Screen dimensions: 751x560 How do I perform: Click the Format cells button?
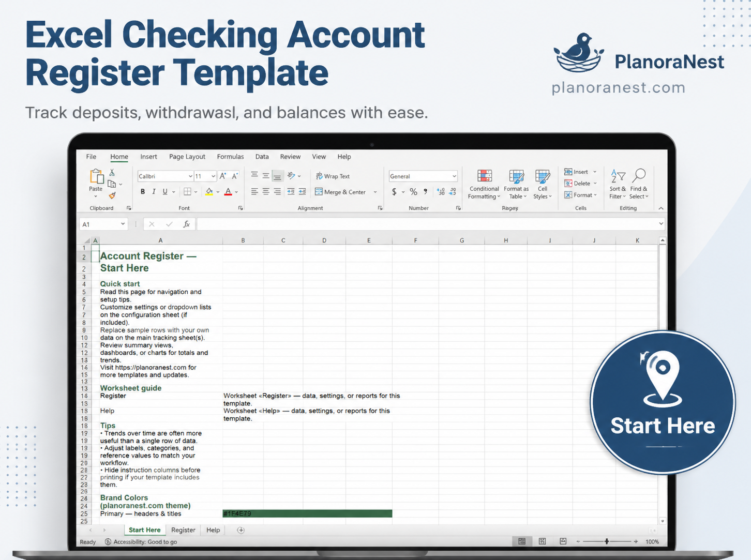[x=581, y=195]
